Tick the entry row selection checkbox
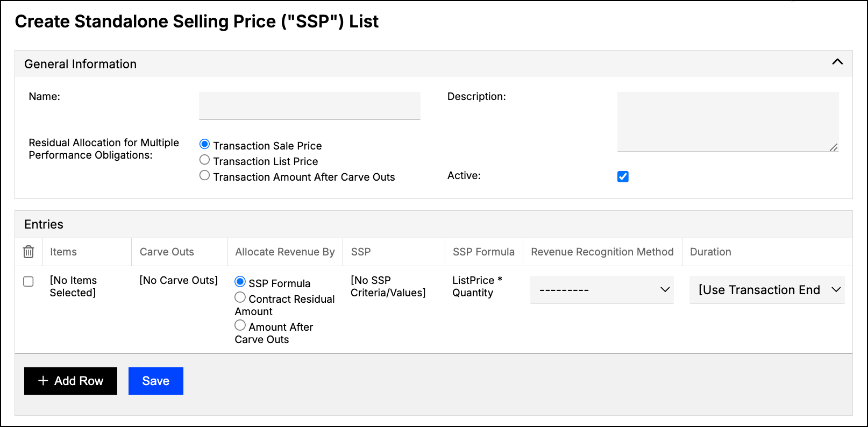 tap(29, 281)
